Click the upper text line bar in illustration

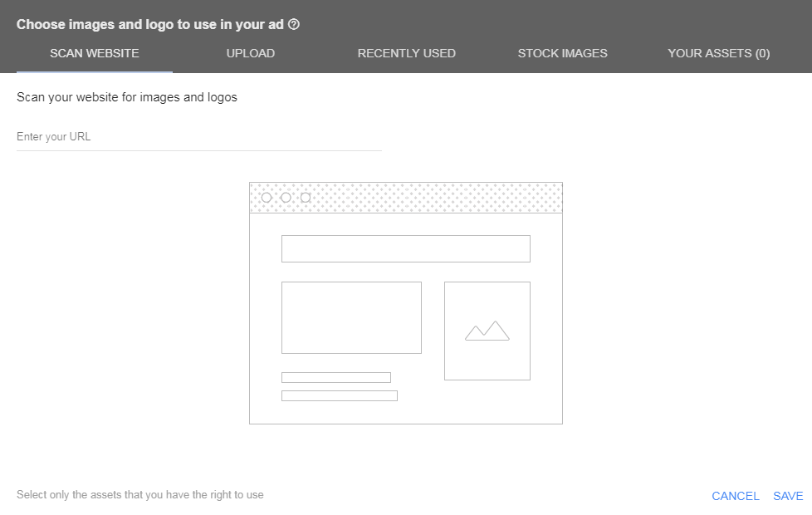pyautogui.click(x=336, y=377)
